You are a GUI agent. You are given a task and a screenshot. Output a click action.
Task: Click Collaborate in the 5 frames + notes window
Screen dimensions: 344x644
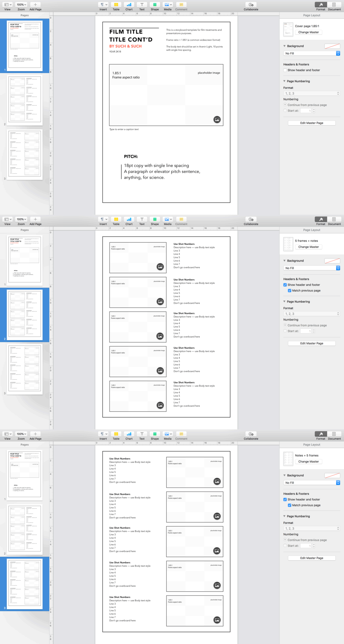(251, 219)
